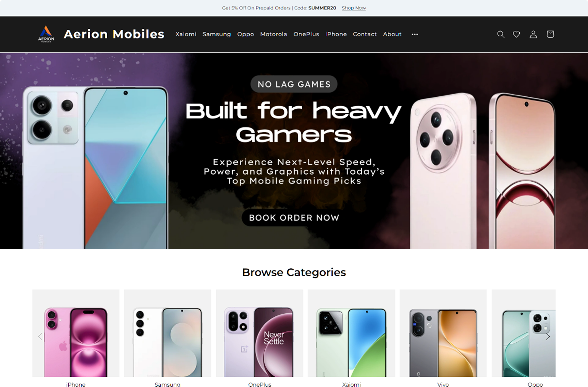Screen dimensions: 588x387
Task: Select the Samsung category phone image
Action: click(167, 333)
